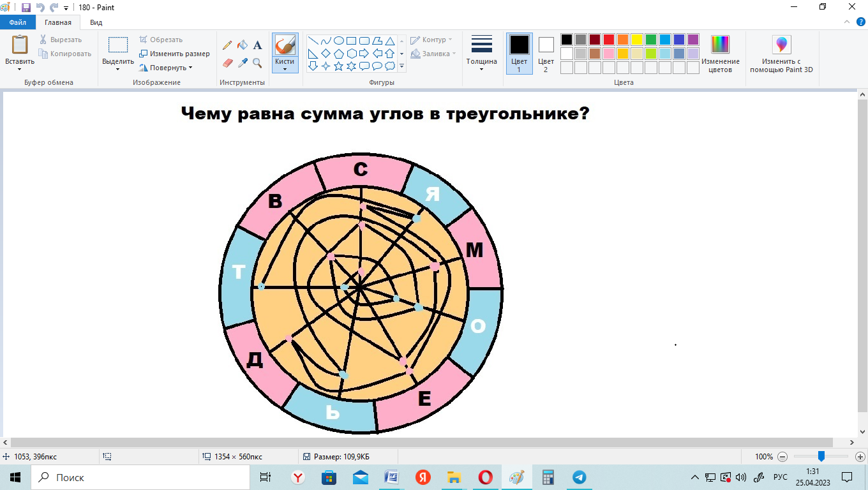
Task: Click the Save icon in title bar
Action: [x=26, y=7]
